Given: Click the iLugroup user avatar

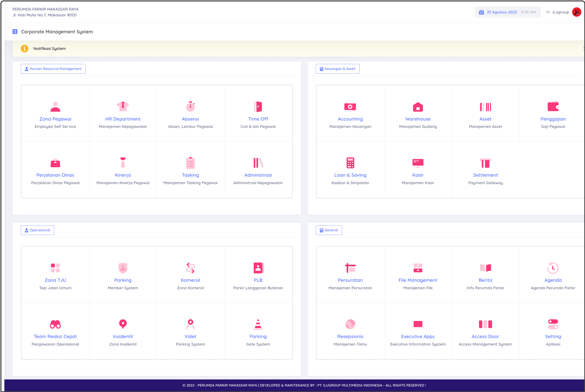Looking at the screenshot, I should coord(576,12).
